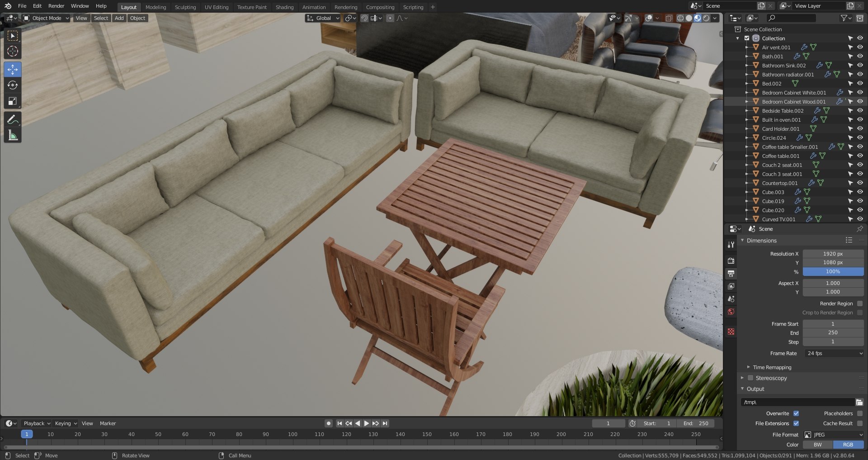Click the timeline Marker menu
Screen dimensions: 868x460
(x=108, y=423)
